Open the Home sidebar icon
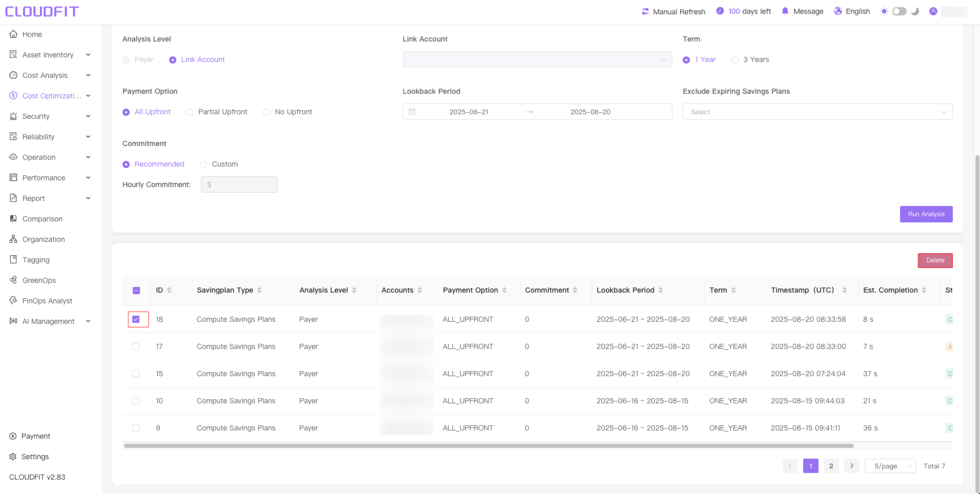This screenshot has width=980, height=494. coord(13,34)
